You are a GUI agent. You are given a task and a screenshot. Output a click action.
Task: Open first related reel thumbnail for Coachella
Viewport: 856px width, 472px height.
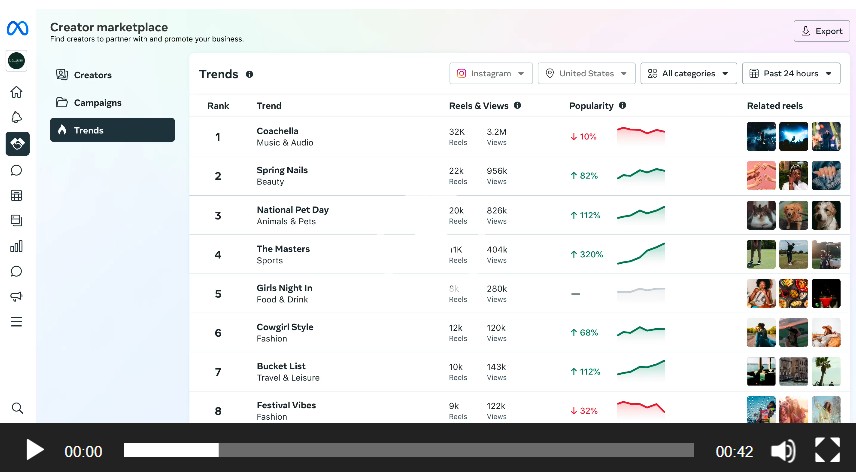pyautogui.click(x=761, y=136)
